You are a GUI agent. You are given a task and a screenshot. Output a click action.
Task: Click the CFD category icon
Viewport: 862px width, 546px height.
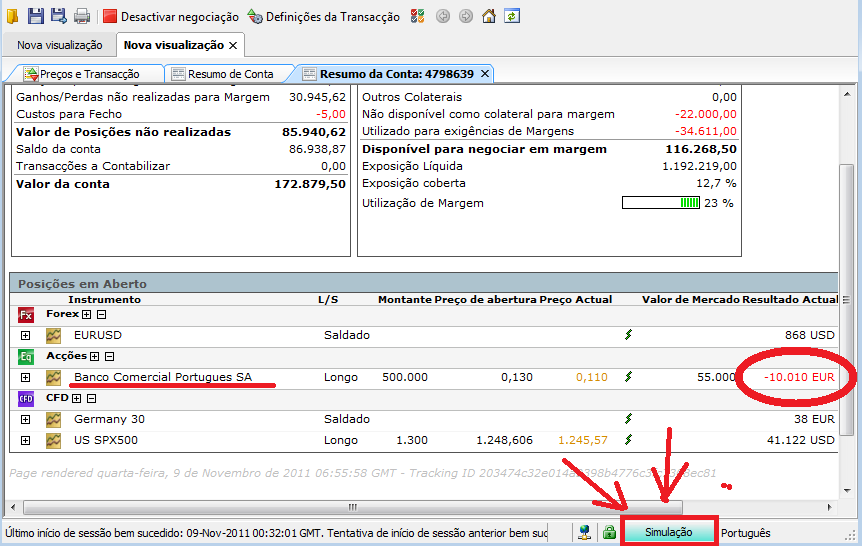tap(26, 399)
